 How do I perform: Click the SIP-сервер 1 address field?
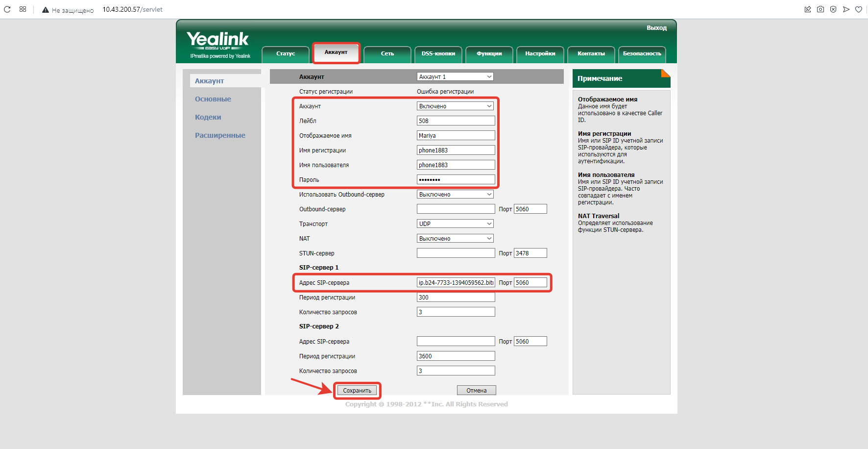coord(456,282)
